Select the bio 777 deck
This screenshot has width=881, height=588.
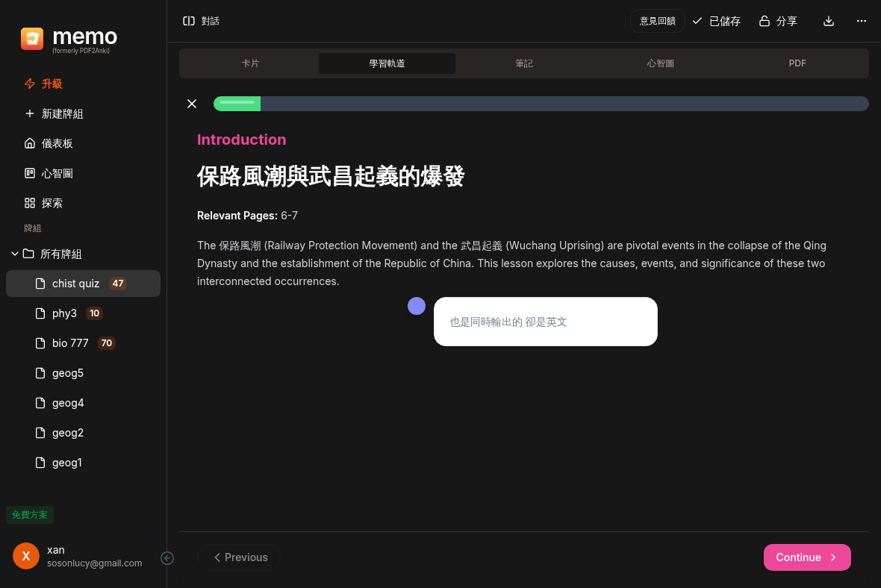[70, 343]
